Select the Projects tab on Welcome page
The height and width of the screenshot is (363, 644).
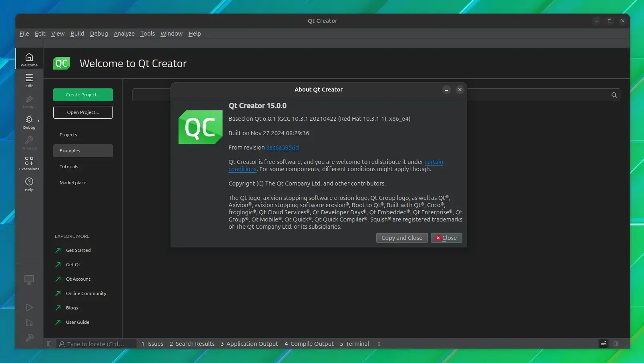pos(83,135)
